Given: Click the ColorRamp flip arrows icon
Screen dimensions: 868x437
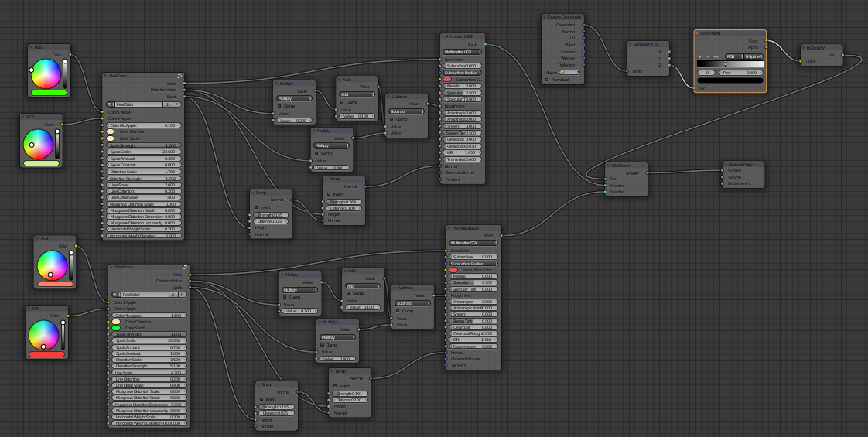Looking at the screenshot, I should 716,56.
